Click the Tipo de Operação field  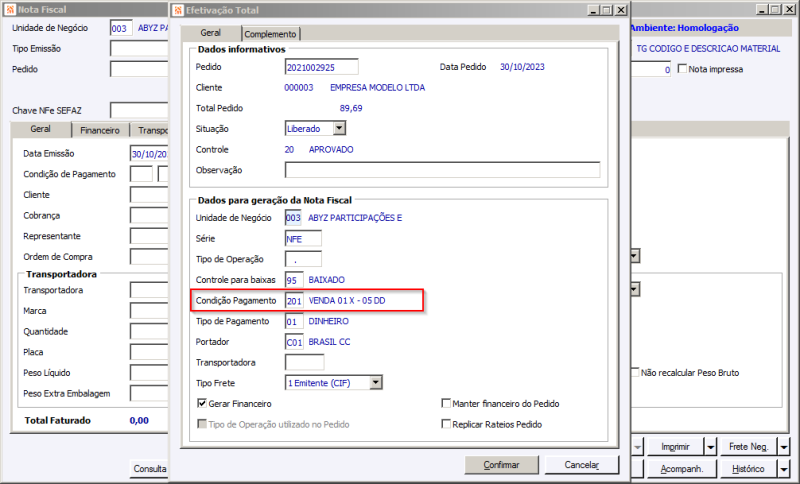303,259
